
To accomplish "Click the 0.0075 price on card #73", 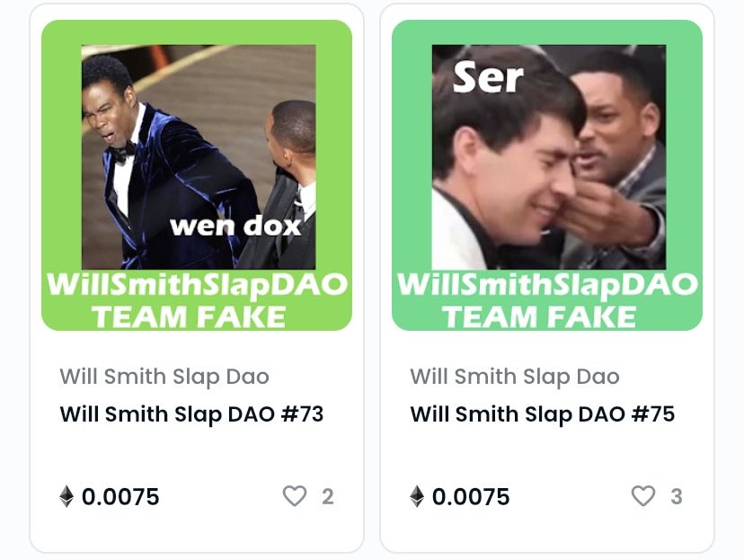I will tap(120, 497).
